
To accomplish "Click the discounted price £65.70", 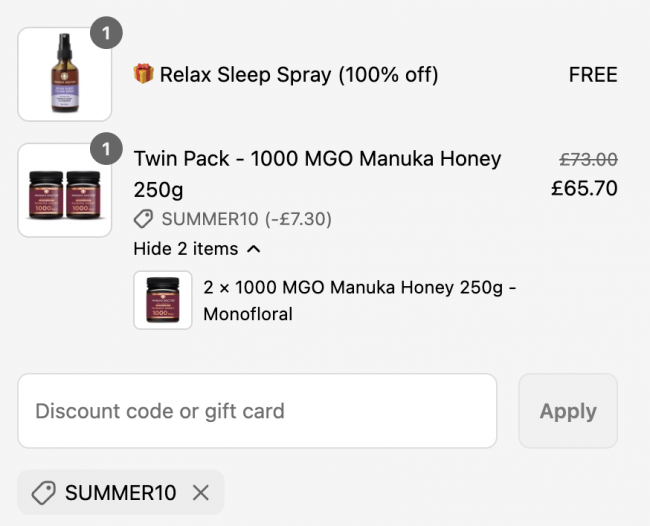I will coord(585,188).
